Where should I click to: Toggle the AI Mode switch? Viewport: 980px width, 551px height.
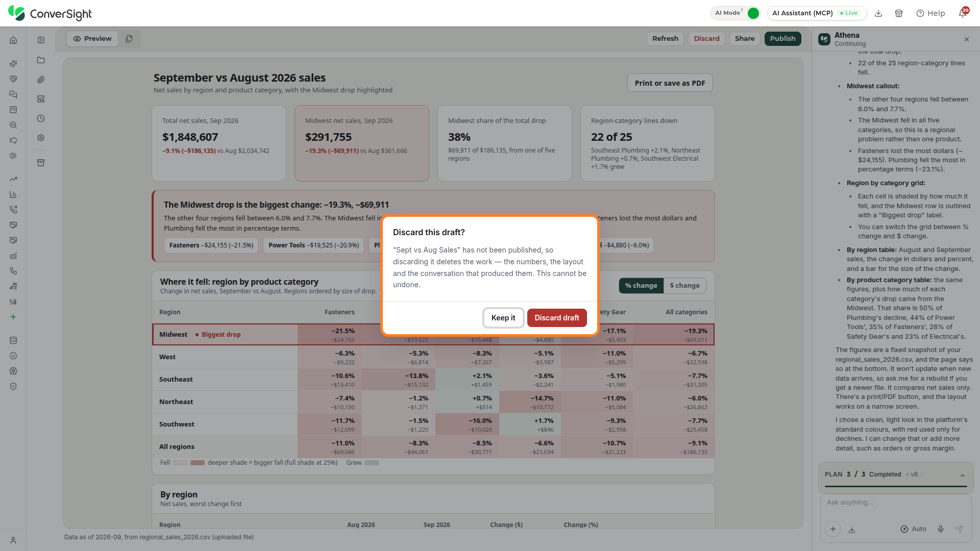pyautogui.click(x=753, y=13)
